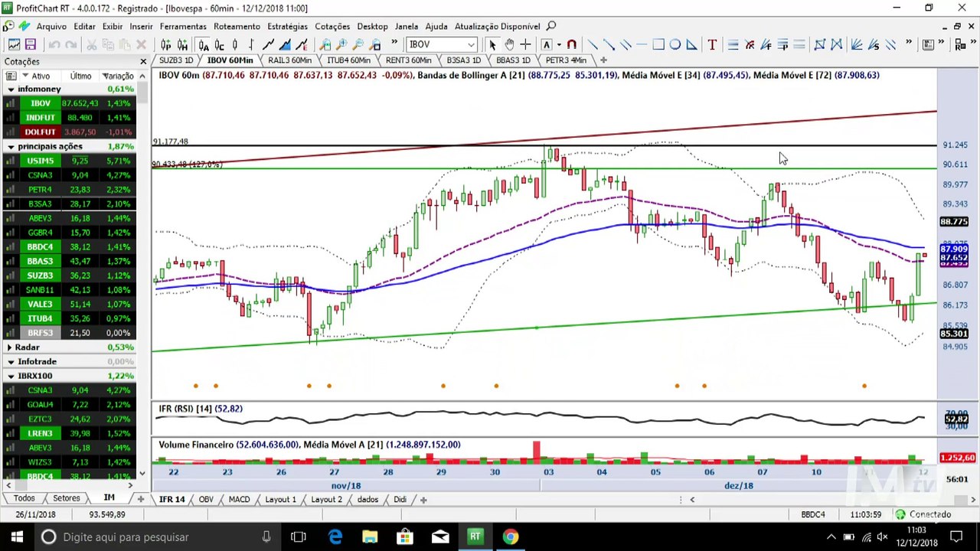Open the 'A' annotation tool dropdown arrow
Image resolution: width=980 pixels, height=551 pixels.
(558, 44)
